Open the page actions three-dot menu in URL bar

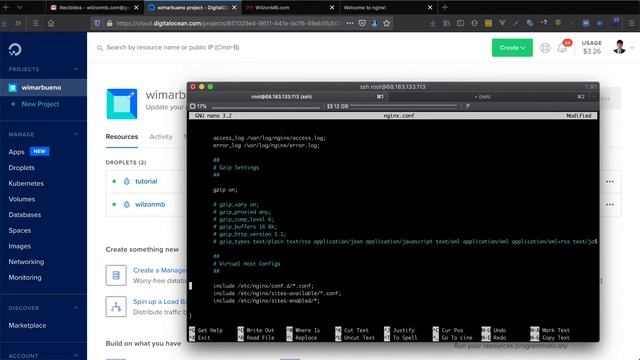pos(350,23)
